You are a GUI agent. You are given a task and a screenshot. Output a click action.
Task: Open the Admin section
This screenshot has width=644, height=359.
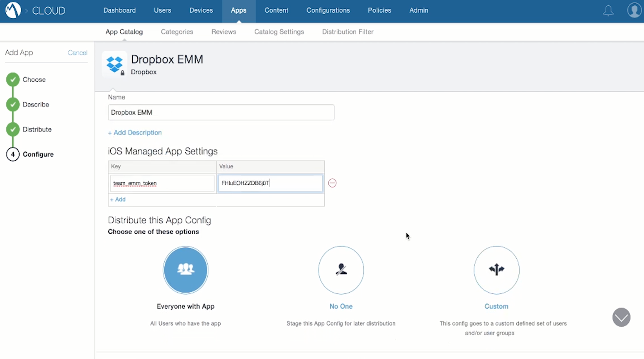click(x=419, y=10)
